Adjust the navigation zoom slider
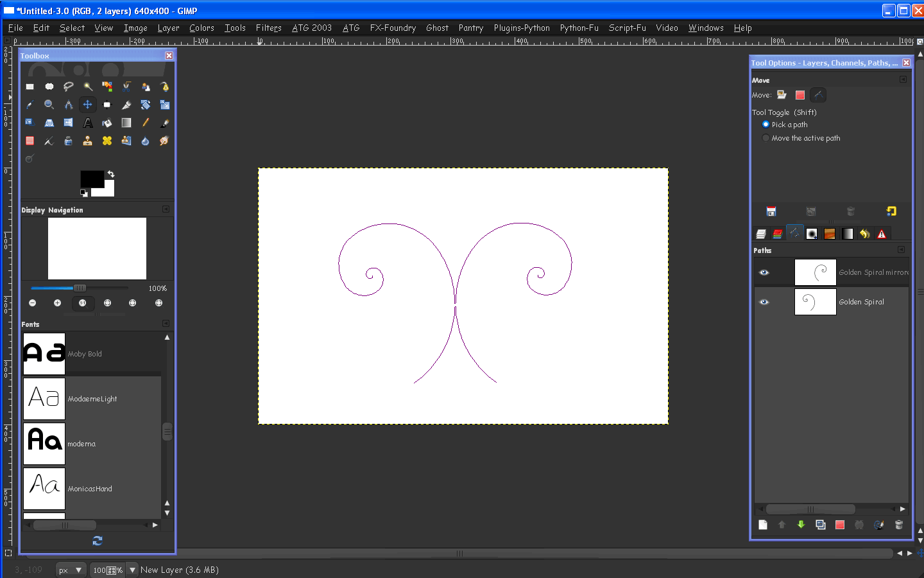Screen dimensions: 924x578 (80, 288)
